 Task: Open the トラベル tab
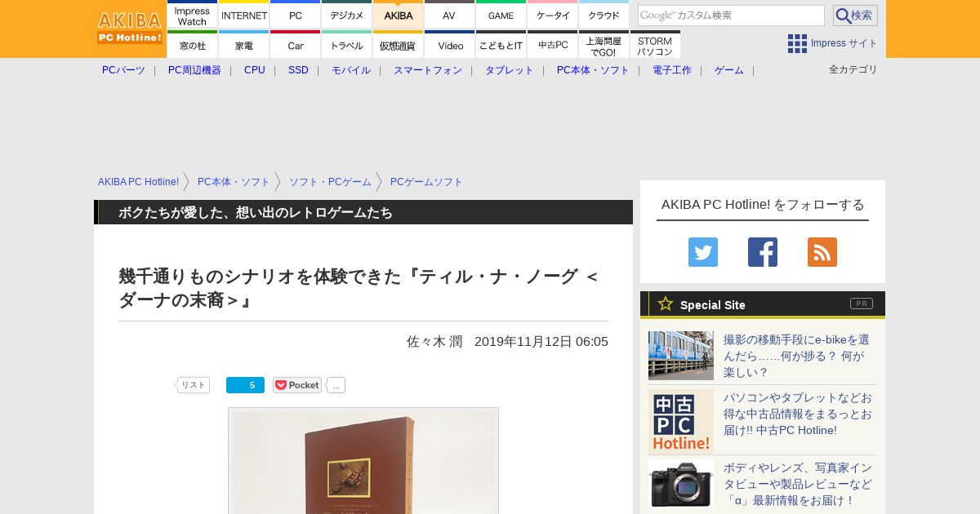tap(347, 45)
